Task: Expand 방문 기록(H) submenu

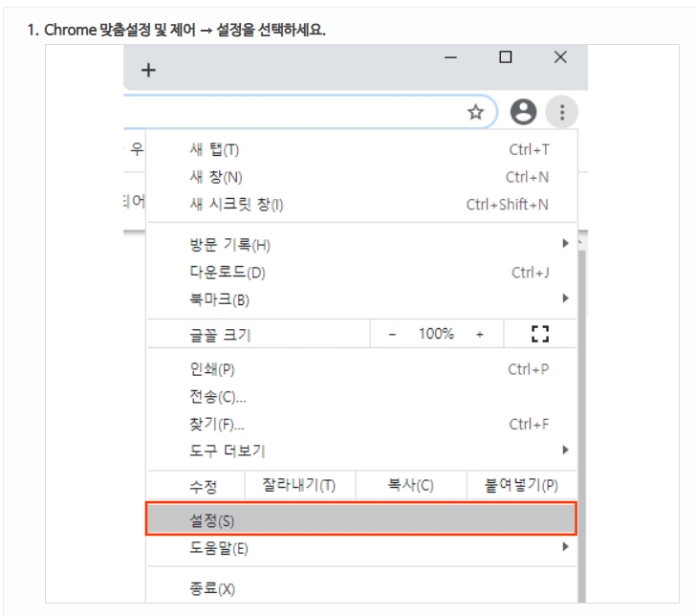Action: pyautogui.click(x=361, y=244)
